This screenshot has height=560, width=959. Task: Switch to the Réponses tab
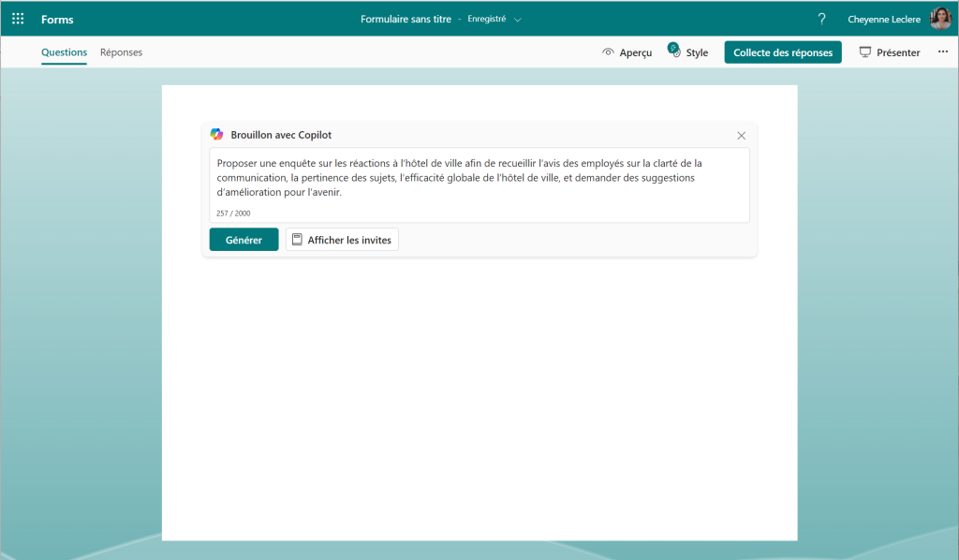tap(121, 52)
